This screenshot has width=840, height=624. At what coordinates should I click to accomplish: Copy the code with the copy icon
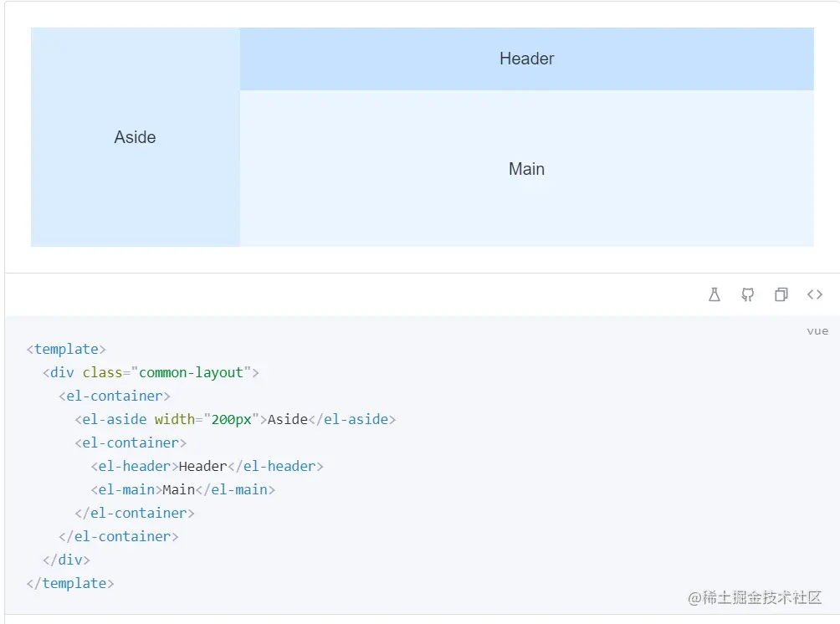tap(781, 294)
